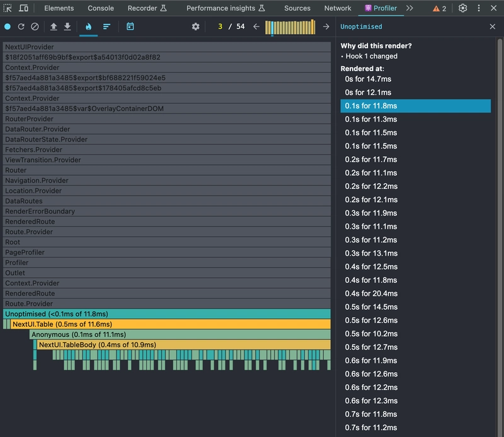The image size is (504, 437).
Task: Clear profiling data
Action: click(x=35, y=27)
